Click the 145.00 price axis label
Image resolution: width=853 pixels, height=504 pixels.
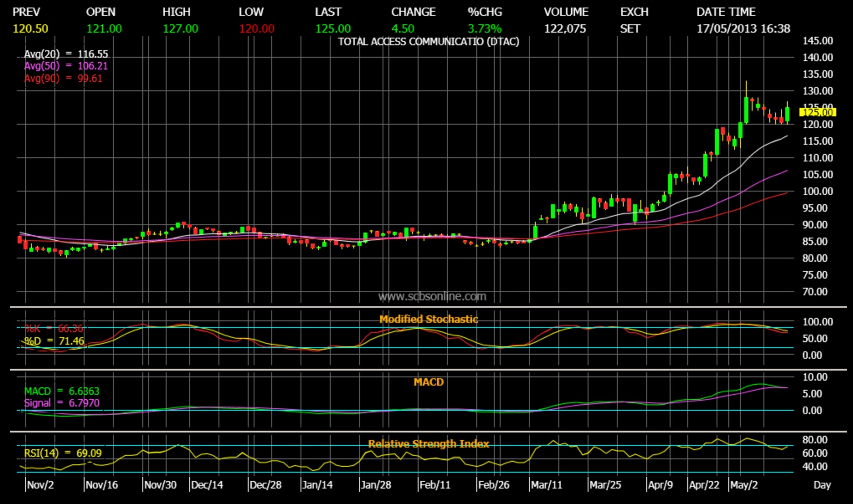818,41
